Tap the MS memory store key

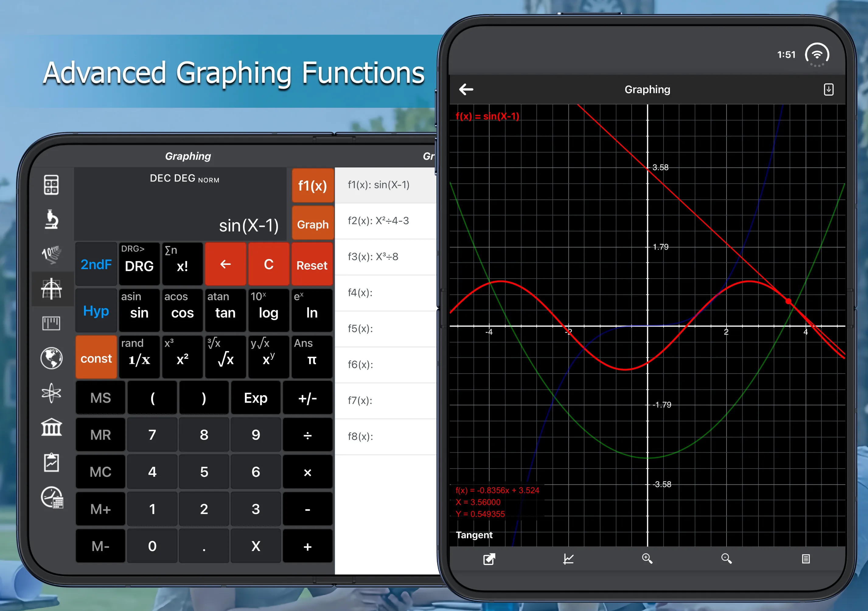pyautogui.click(x=101, y=398)
